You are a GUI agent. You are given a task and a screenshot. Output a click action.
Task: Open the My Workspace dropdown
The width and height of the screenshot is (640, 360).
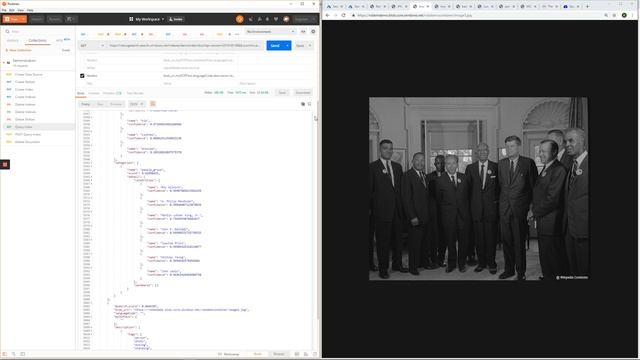(x=147, y=19)
